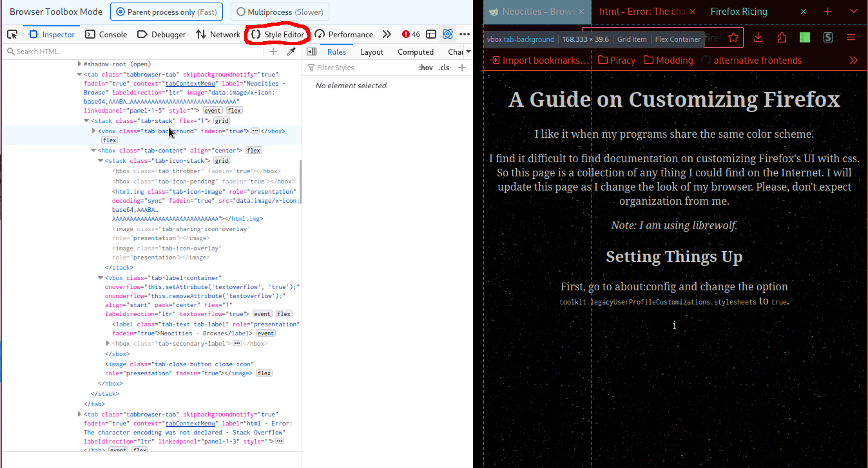Expand the #shadow-root (open) node
The width and height of the screenshot is (868, 468).
tap(79, 64)
